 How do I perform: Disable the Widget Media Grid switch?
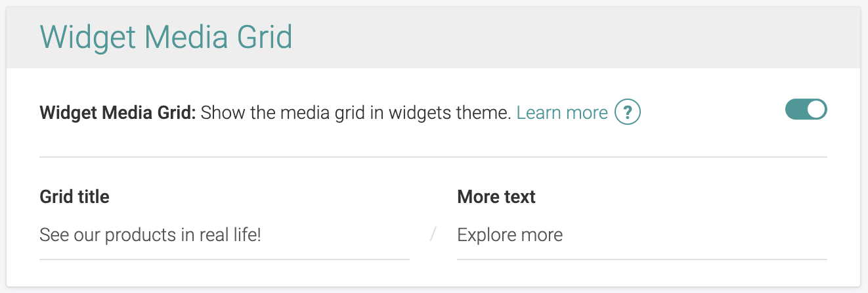tap(806, 110)
